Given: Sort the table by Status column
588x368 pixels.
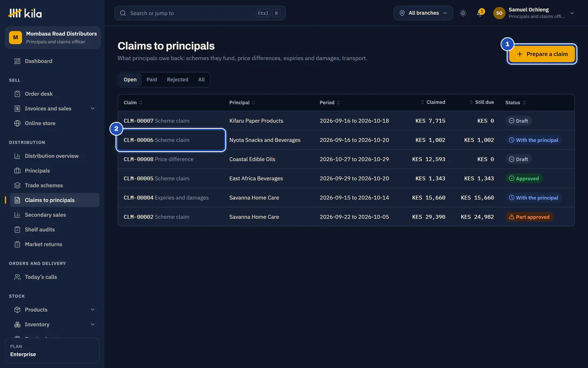Looking at the screenshot, I should tap(516, 103).
